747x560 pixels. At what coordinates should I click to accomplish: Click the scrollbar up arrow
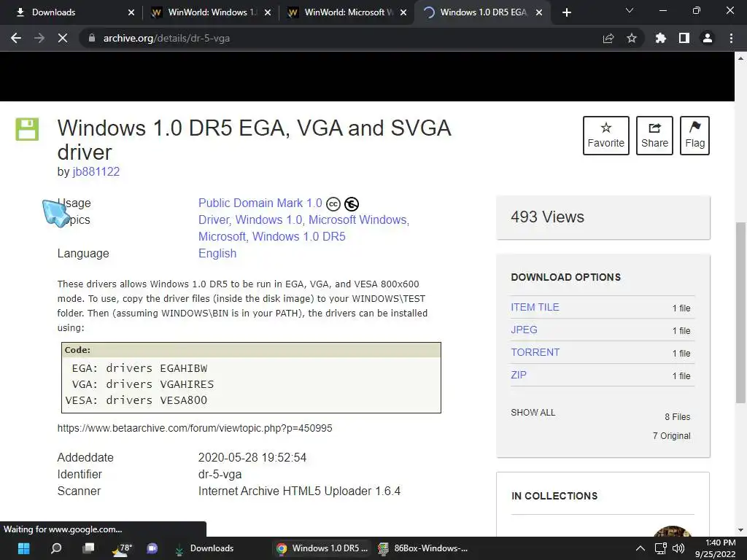point(740,58)
